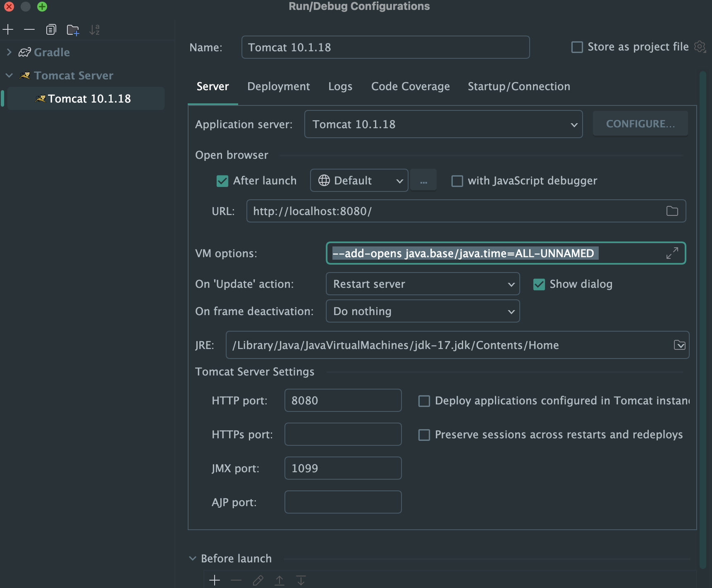Click the dialog's vertical scrollbar
The width and height of the screenshot is (712, 588).
[702, 320]
